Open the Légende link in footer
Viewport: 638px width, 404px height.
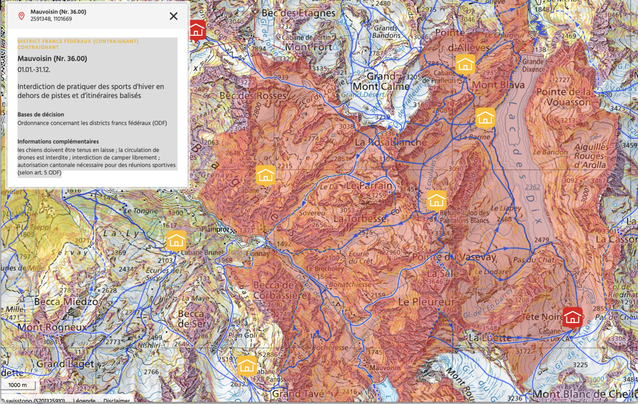83,400
